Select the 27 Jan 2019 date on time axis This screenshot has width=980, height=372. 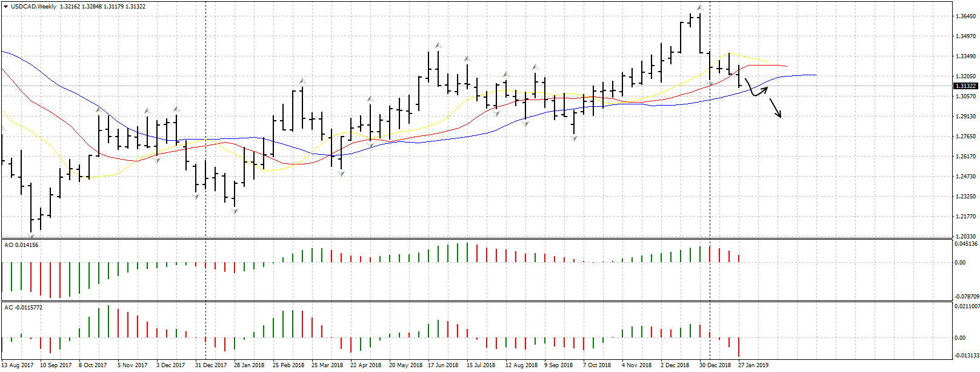753,365
